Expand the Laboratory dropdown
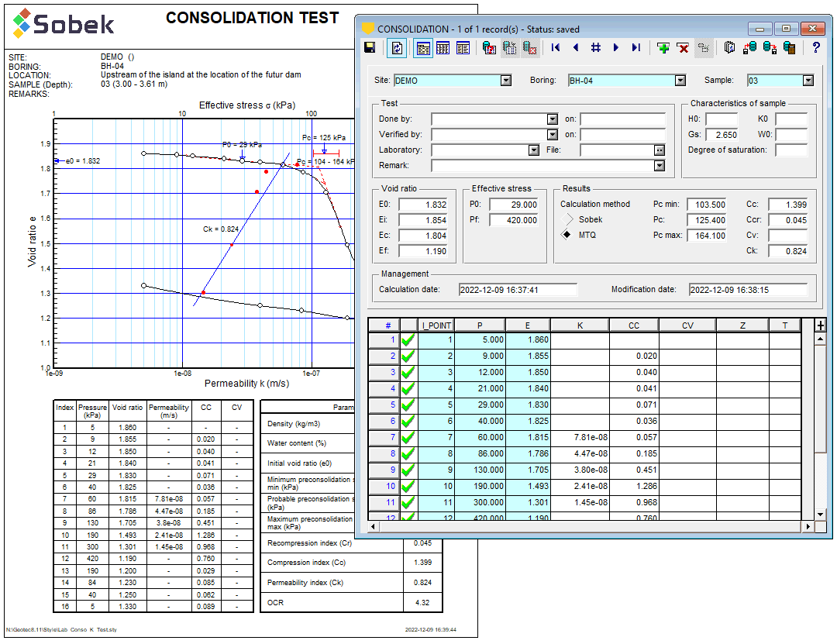Screen dimensions: 837x644 (x=534, y=150)
